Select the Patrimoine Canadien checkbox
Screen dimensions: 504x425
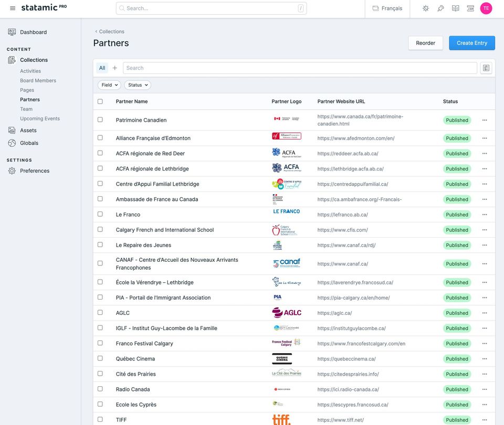(100, 120)
